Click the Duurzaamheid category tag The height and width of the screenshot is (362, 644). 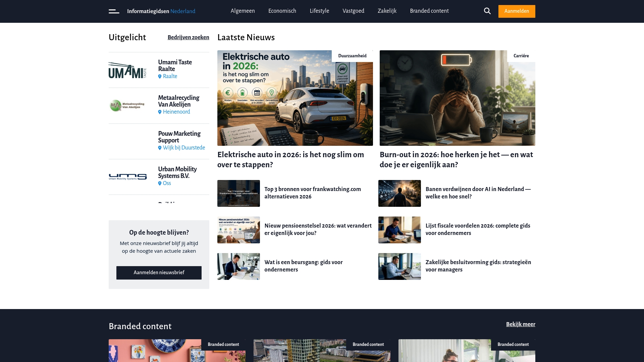pyautogui.click(x=352, y=56)
